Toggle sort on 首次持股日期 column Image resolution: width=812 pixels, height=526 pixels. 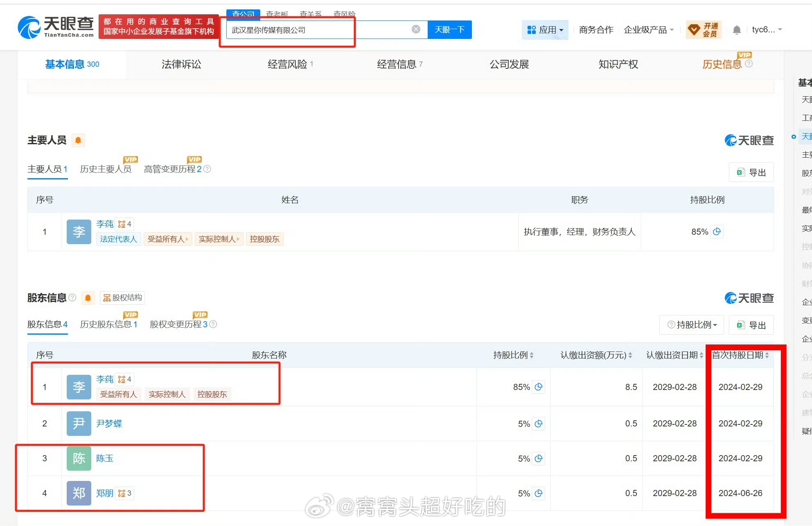pyautogui.click(x=767, y=355)
